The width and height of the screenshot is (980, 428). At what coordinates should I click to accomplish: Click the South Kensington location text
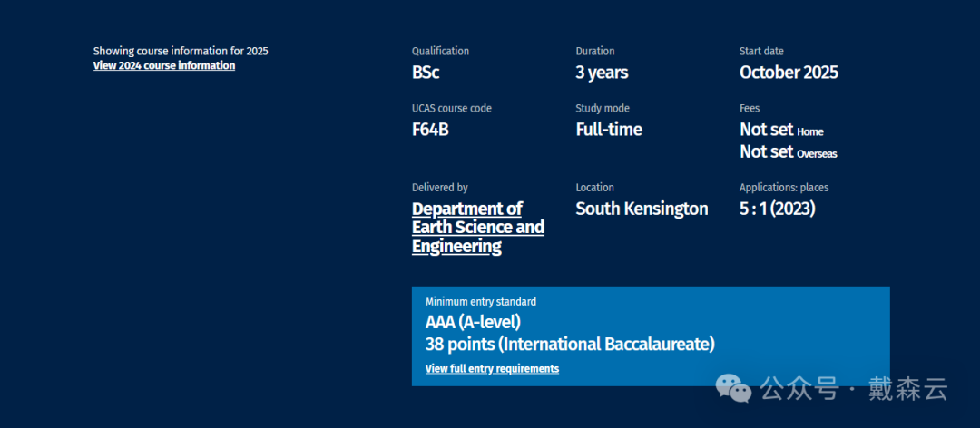[x=642, y=209]
